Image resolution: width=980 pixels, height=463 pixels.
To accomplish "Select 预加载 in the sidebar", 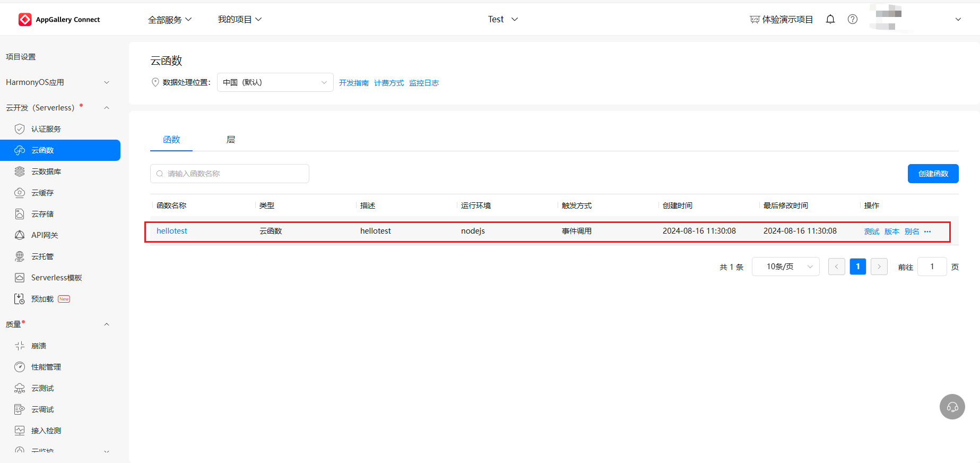I will coord(42,299).
